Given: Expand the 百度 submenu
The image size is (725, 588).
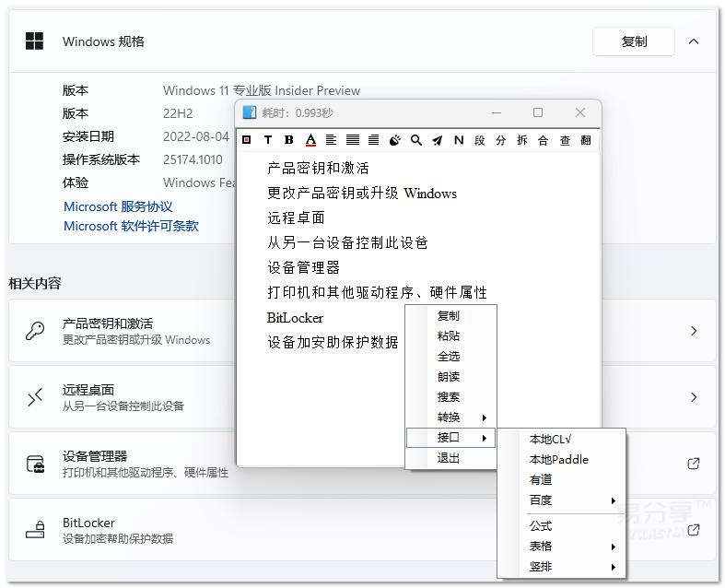Looking at the screenshot, I should pyautogui.click(x=561, y=500).
